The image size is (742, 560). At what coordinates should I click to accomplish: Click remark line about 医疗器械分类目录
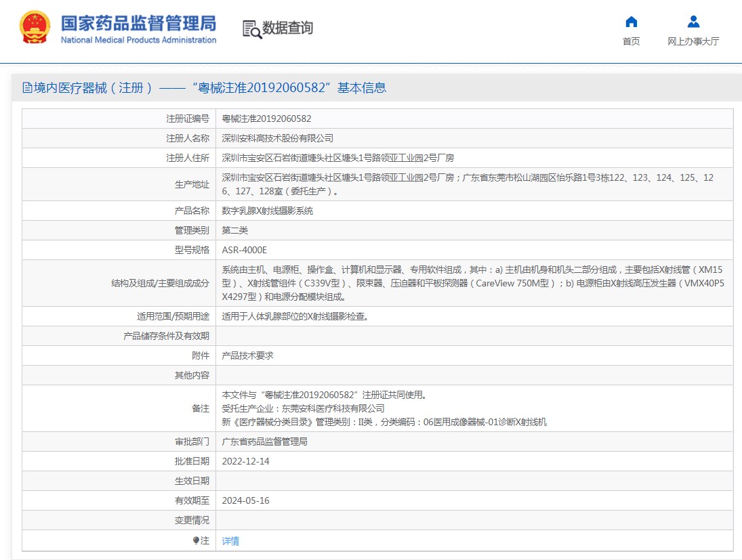tap(384, 422)
